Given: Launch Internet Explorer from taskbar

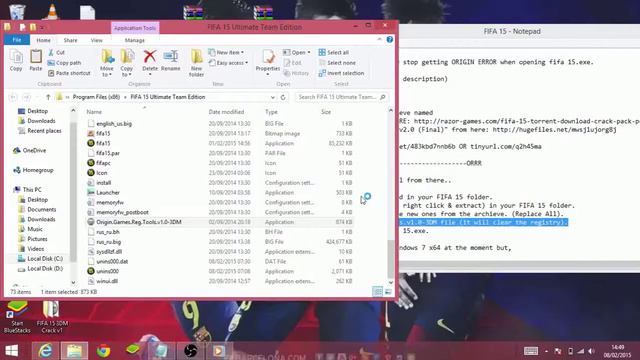Looking at the screenshot, I should (x=45, y=351).
